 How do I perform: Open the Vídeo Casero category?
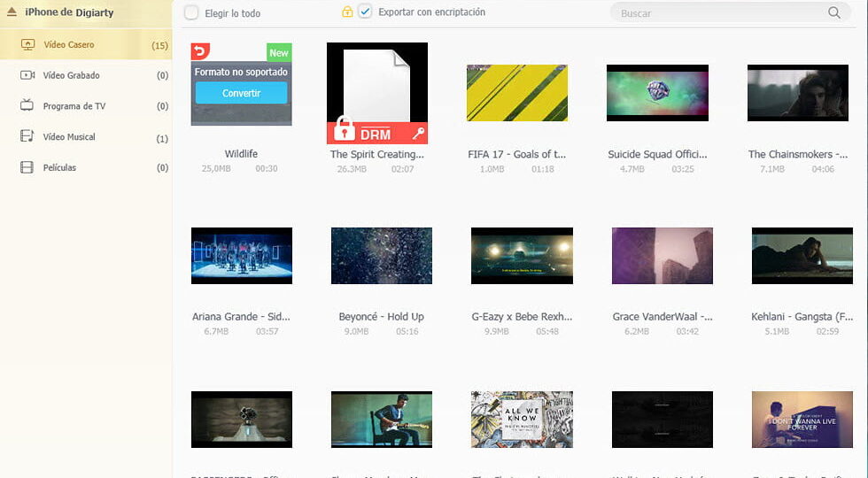[86, 45]
